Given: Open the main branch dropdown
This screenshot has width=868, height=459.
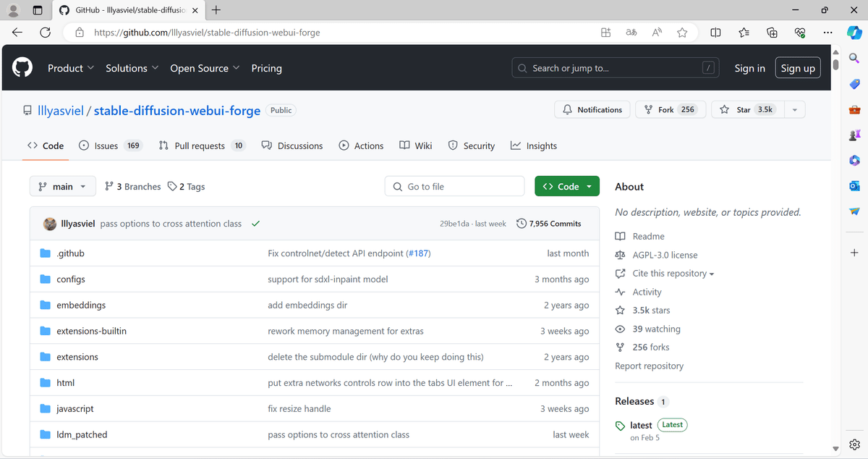Looking at the screenshot, I should [62, 187].
